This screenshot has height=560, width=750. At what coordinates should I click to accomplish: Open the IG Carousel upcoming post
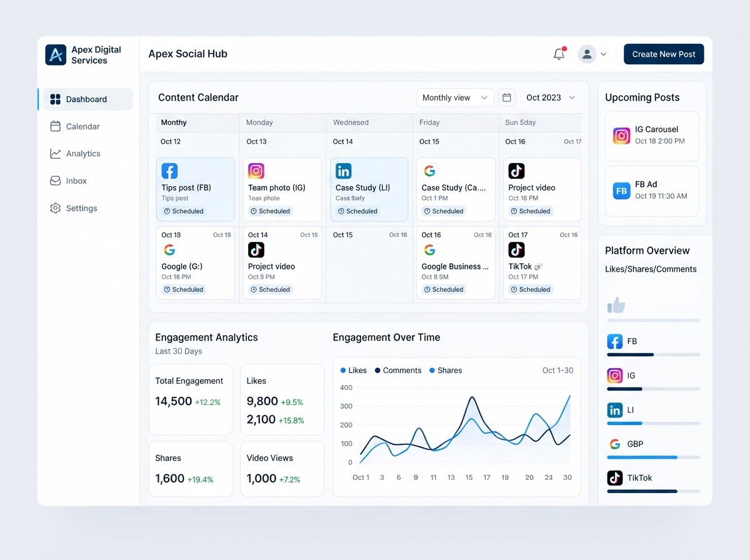(652, 136)
